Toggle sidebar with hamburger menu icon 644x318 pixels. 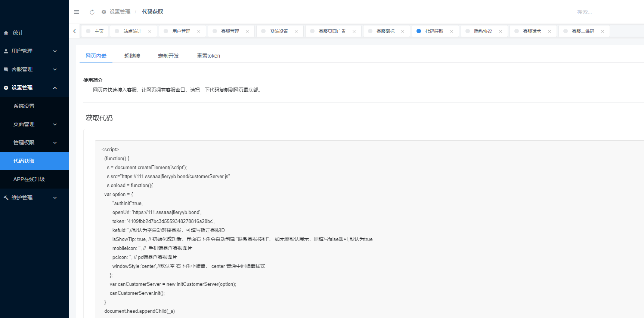77,12
